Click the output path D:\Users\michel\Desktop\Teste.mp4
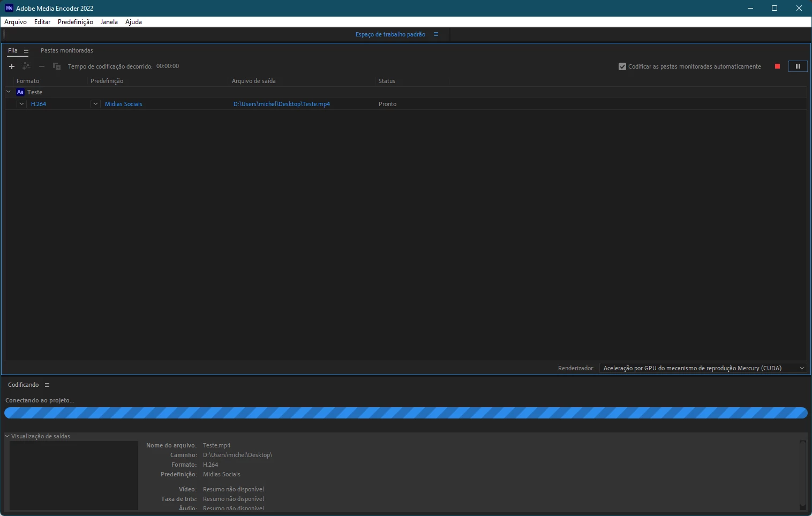812x516 pixels. click(282, 104)
